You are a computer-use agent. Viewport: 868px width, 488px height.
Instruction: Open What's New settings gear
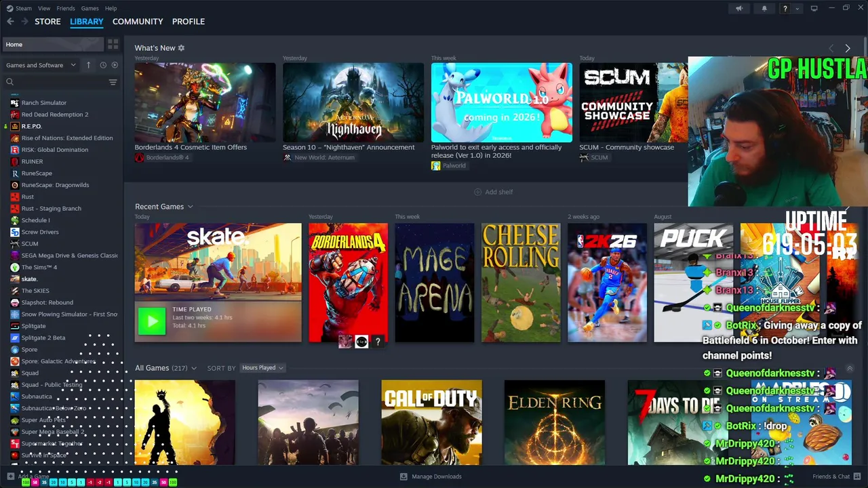181,48
